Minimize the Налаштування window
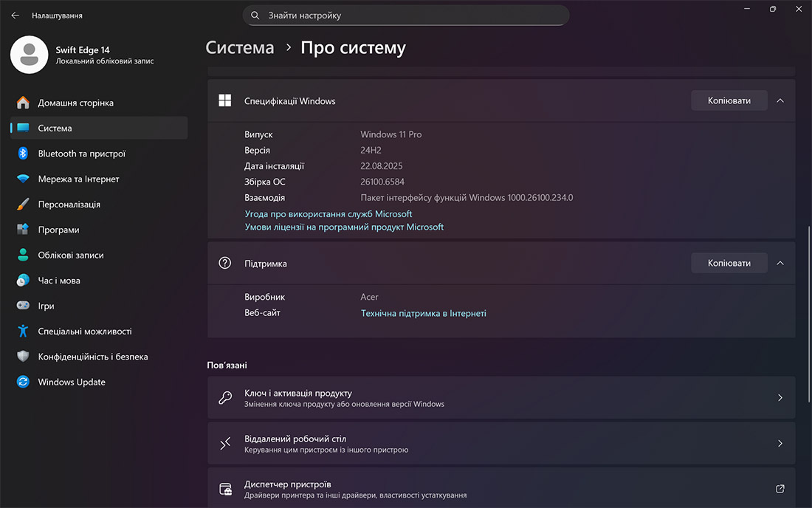This screenshot has width=812, height=508. (747, 9)
